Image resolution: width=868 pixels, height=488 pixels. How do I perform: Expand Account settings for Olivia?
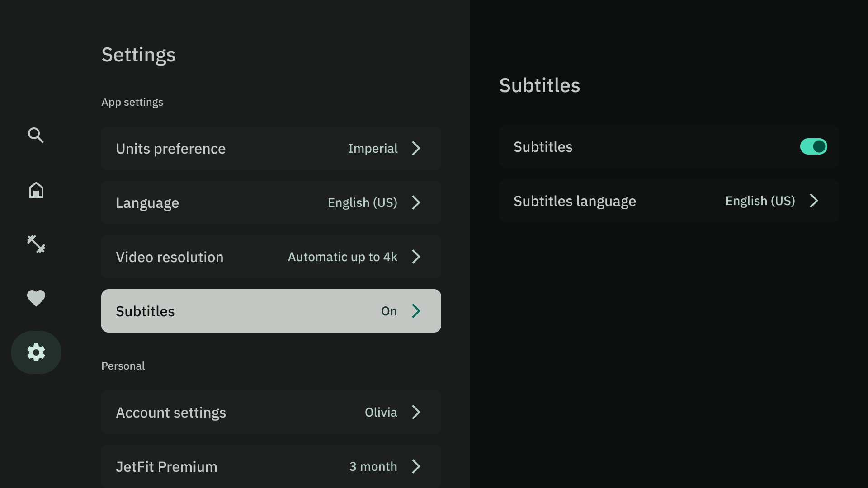271,412
